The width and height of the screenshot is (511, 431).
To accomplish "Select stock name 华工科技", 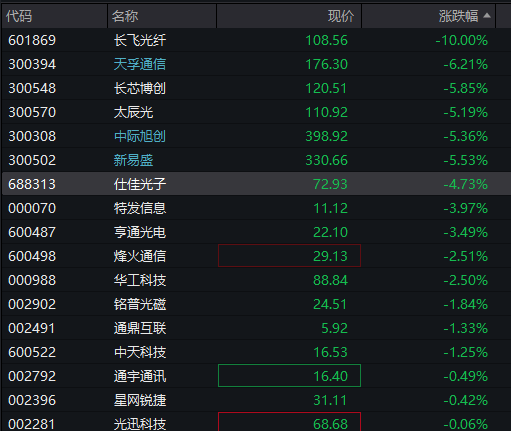I will point(140,280).
